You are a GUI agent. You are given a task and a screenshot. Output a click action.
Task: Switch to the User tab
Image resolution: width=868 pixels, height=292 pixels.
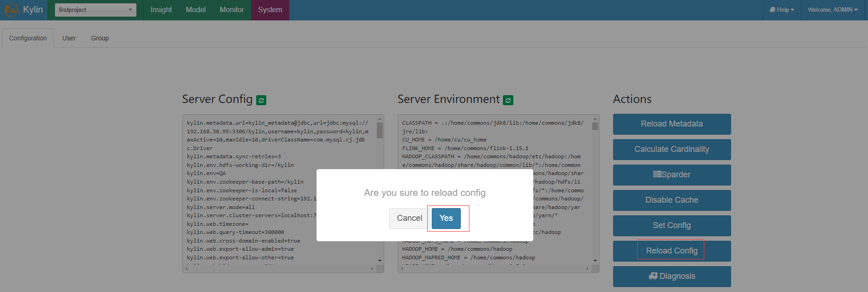tap(69, 38)
